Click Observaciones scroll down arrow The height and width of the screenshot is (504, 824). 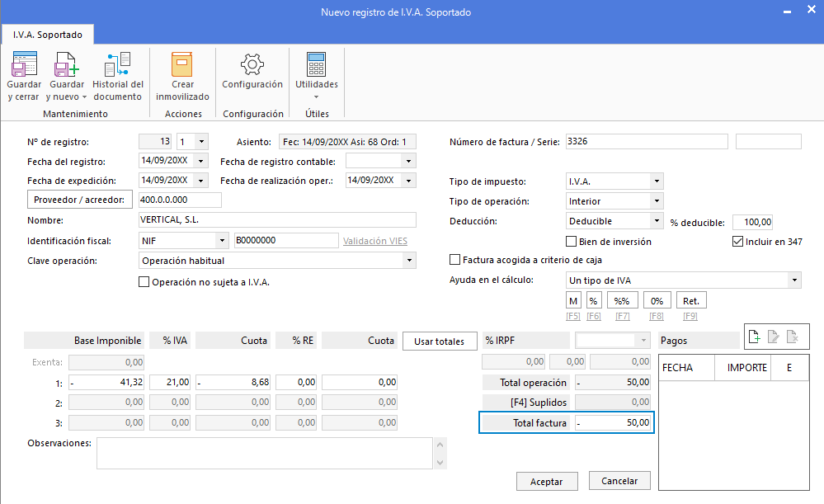440,463
